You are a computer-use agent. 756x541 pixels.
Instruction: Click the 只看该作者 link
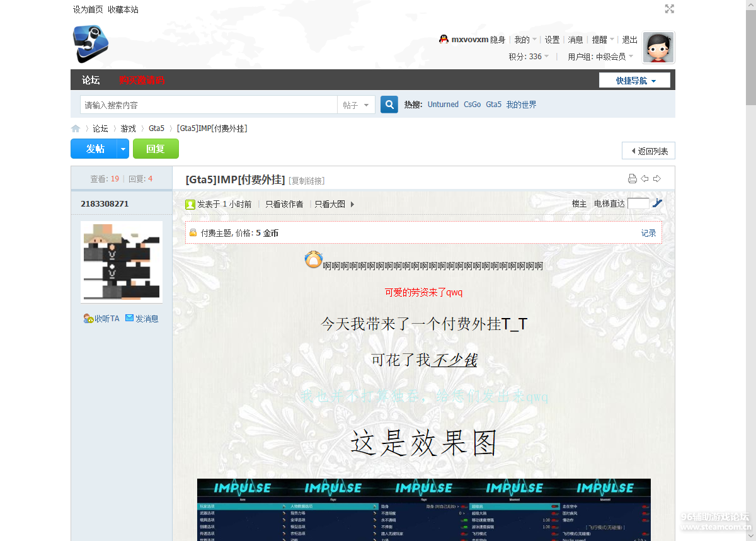pos(284,204)
